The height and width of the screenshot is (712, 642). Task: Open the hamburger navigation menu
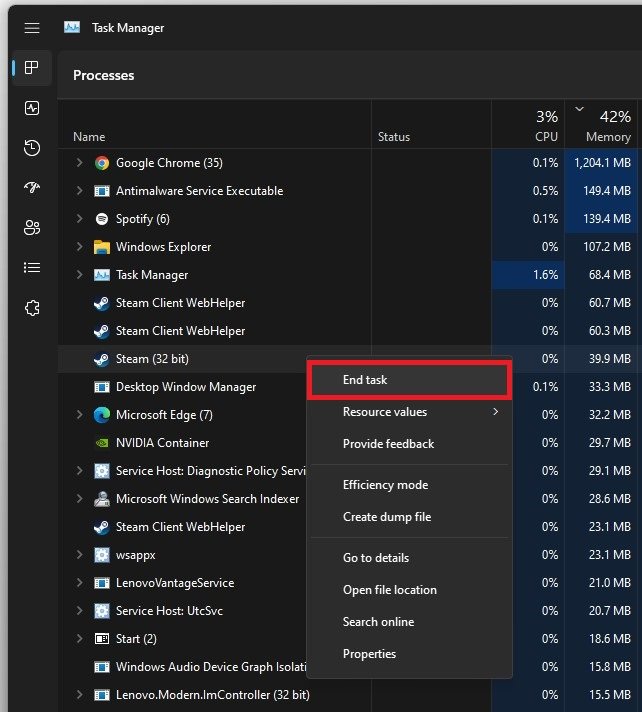pos(32,28)
